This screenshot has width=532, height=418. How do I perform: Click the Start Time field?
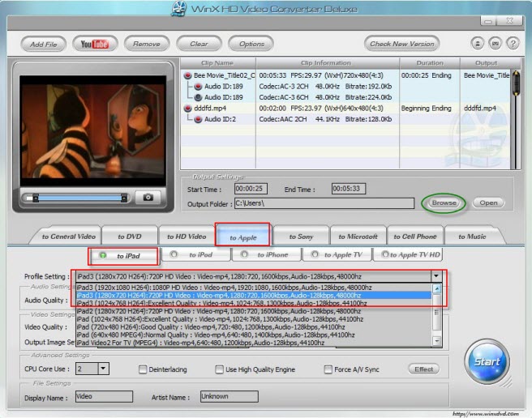click(251, 189)
